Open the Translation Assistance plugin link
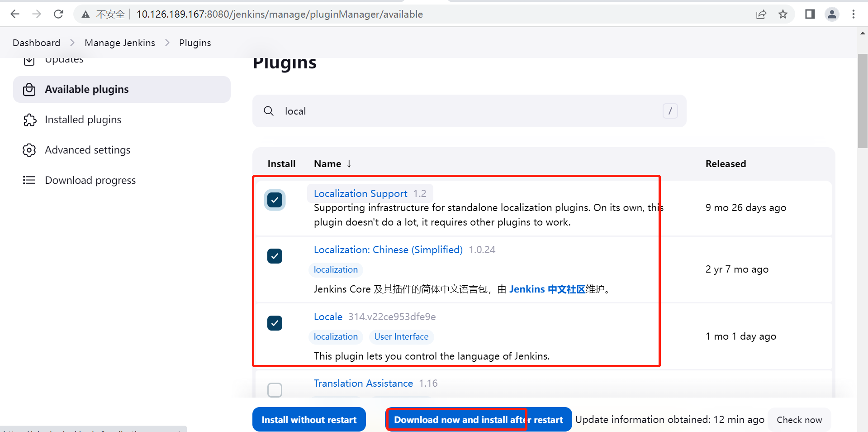 pyautogui.click(x=363, y=383)
